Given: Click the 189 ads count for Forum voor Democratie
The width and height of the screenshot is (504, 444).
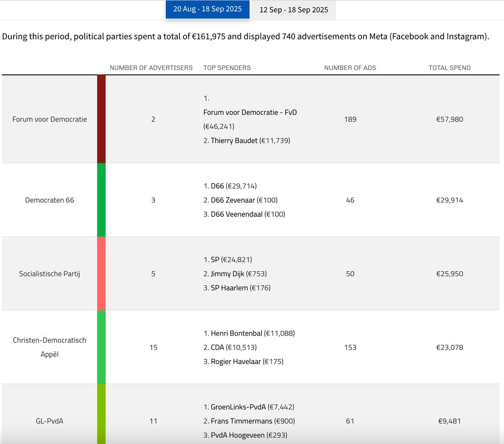Looking at the screenshot, I should pyautogui.click(x=350, y=119).
